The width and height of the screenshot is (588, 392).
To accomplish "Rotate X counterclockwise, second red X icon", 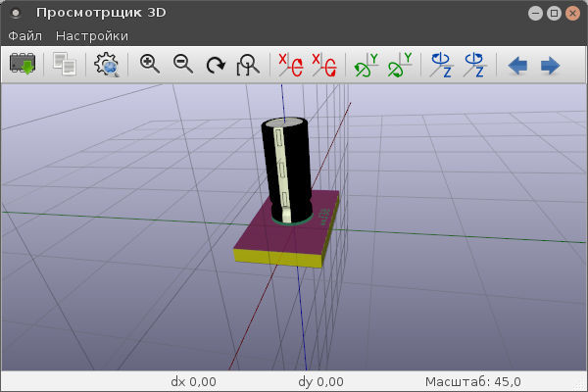I will pyautogui.click(x=324, y=65).
